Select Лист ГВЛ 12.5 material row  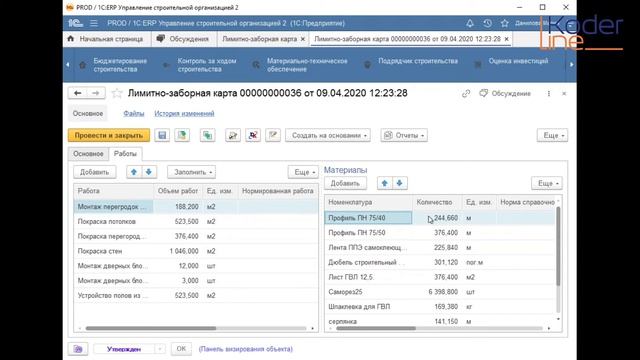click(440, 277)
